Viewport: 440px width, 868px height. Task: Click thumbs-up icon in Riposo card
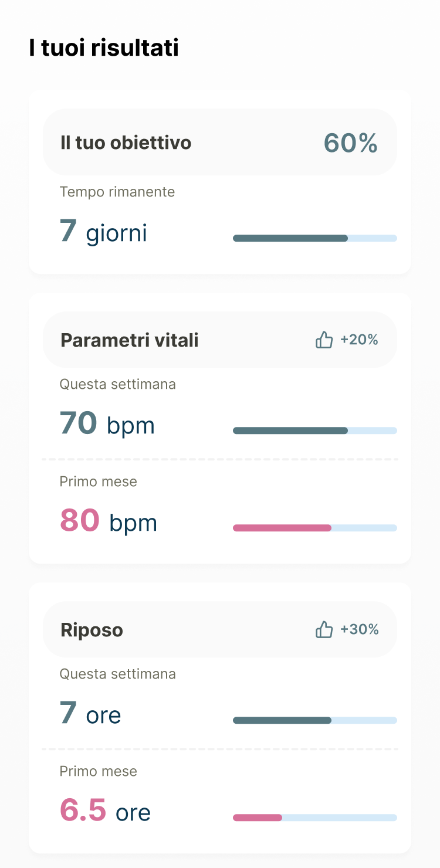tap(324, 629)
